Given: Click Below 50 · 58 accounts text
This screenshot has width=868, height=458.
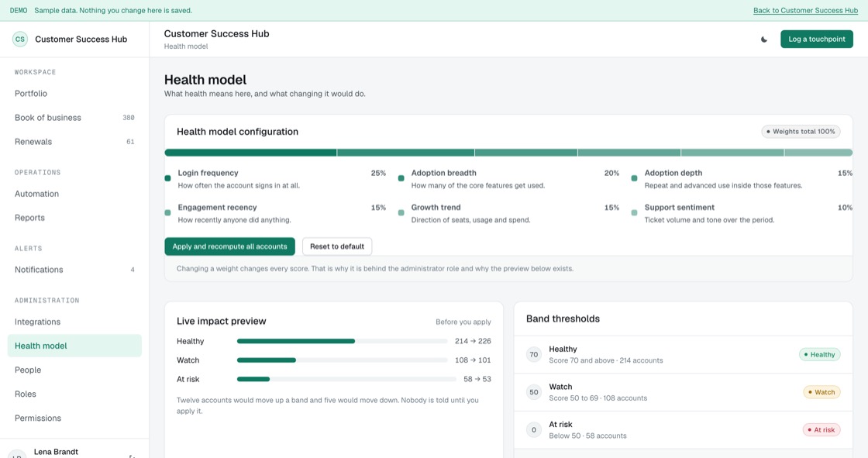Looking at the screenshot, I should 587,436.
